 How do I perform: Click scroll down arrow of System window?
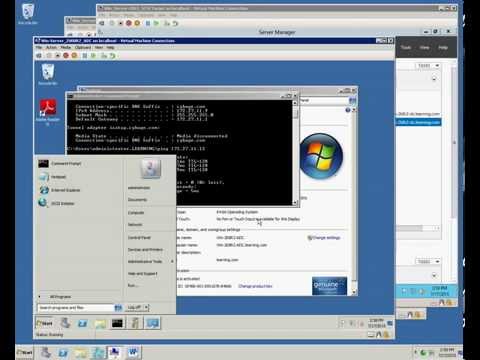point(354,292)
